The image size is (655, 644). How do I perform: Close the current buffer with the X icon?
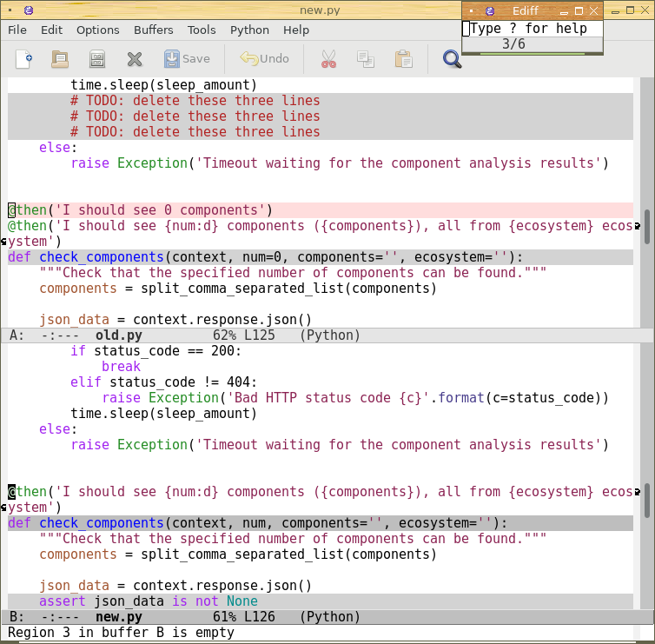point(135,59)
